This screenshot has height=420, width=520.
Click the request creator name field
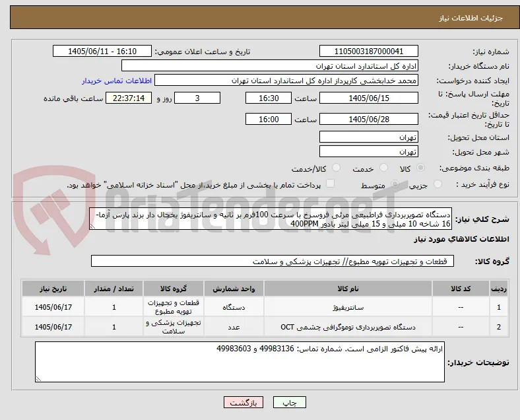[286, 81]
